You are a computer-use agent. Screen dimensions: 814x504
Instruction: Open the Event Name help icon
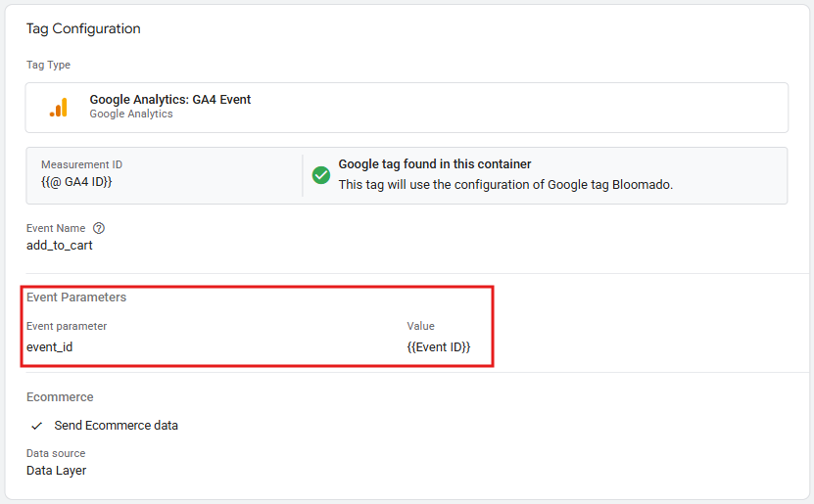coord(98,228)
